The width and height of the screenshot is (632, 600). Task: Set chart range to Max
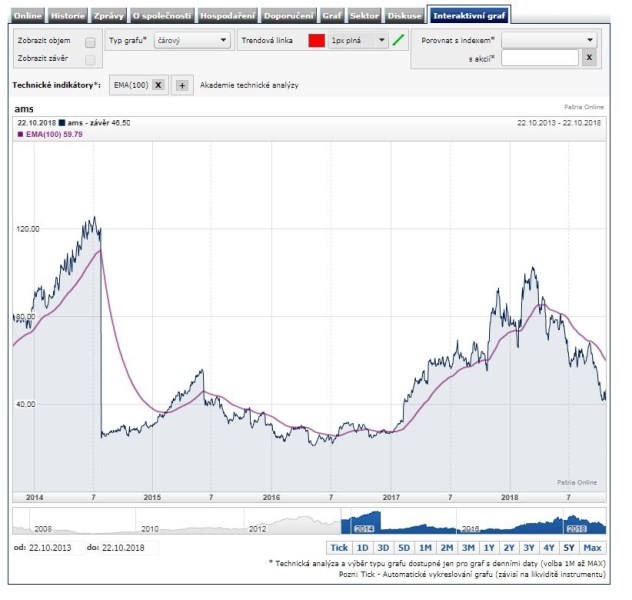(x=592, y=547)
